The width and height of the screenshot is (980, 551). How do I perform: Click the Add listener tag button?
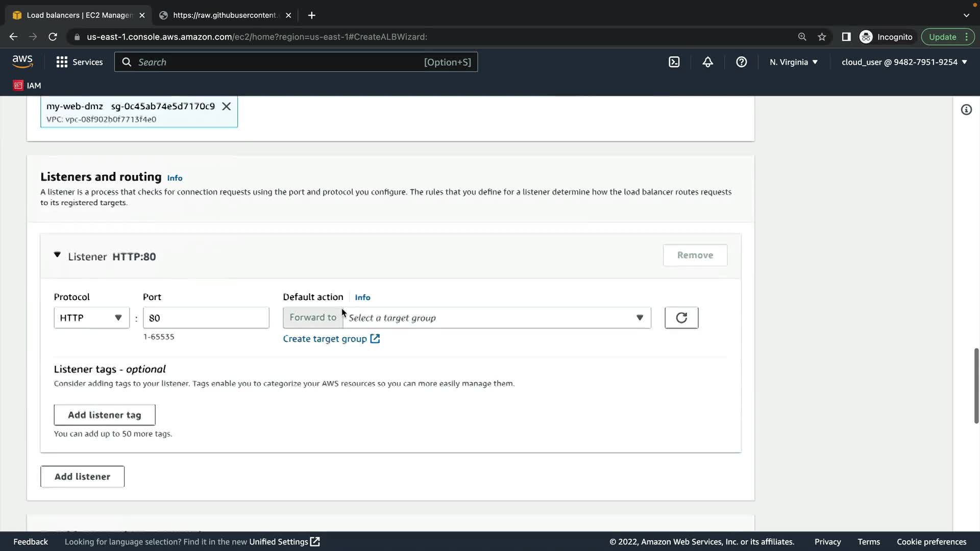[x=104, y=415]
